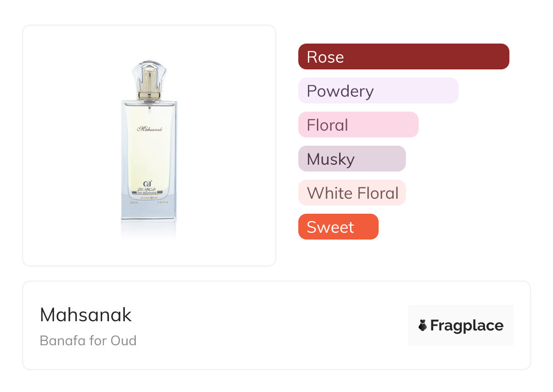Choose the Floral accord bar
Image resolution: width=553 pixels, height=392 pixels.
(358, 125)
